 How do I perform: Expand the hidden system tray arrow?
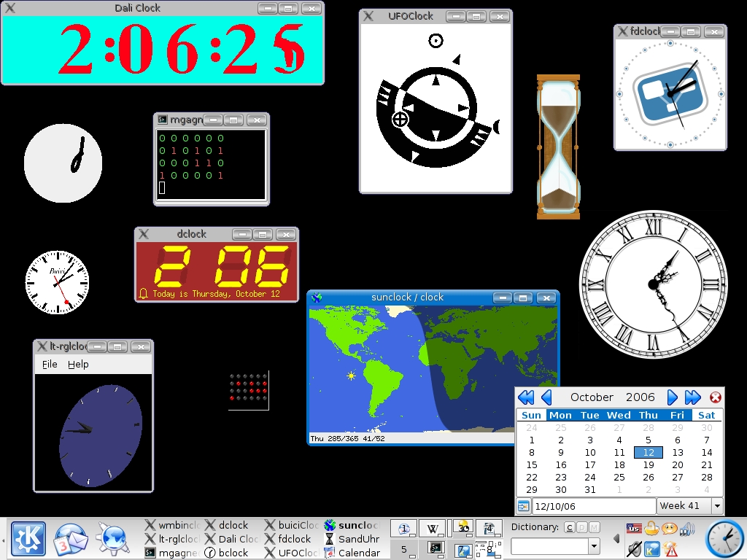point(616,539)
